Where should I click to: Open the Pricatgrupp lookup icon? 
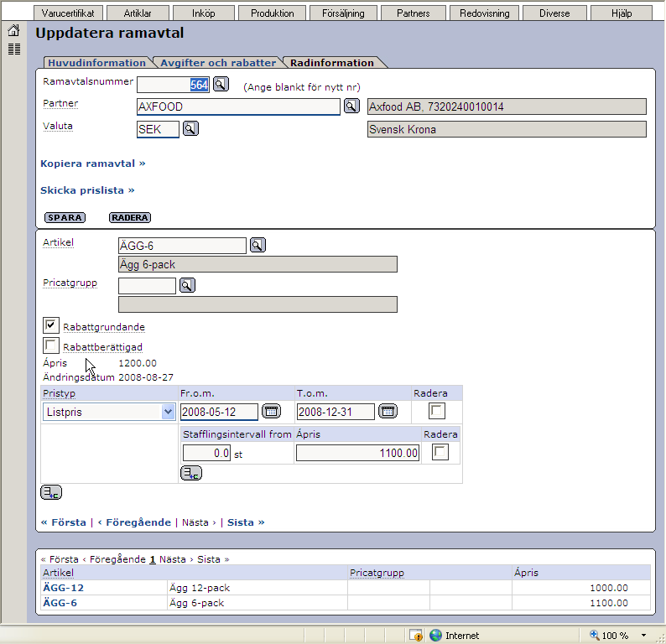click(x=187, y=285)
